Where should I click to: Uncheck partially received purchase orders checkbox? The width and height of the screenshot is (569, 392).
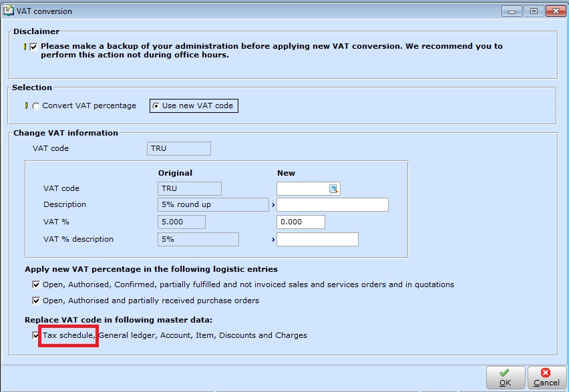36,301
